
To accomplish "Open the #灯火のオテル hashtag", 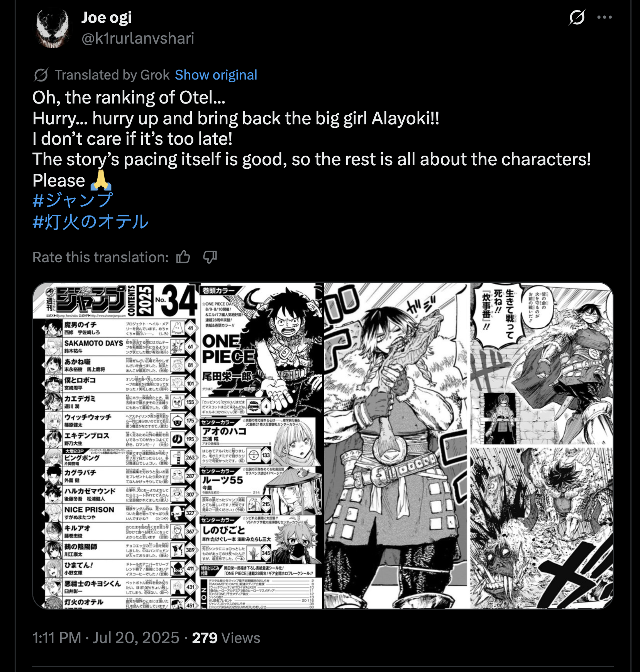I will pyautogui.click(x=90, y=222).
